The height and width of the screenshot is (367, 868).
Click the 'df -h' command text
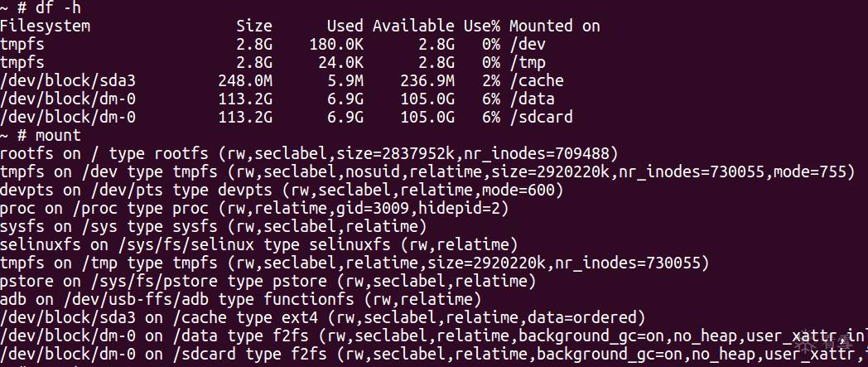59,7
